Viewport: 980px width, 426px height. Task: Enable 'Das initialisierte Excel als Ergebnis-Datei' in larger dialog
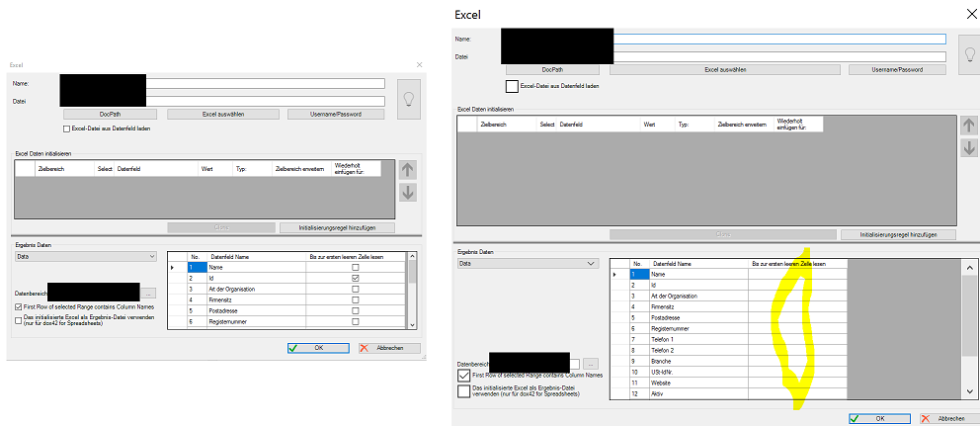click(463, 391)
